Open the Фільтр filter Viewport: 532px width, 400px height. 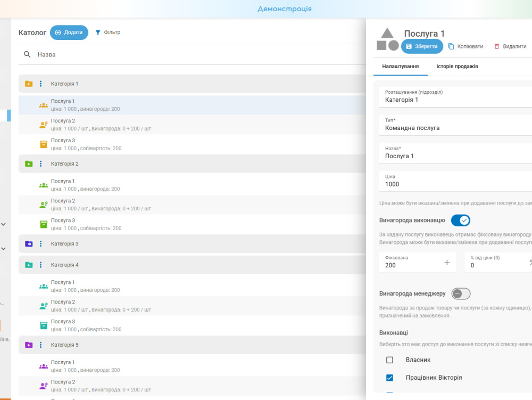click(x=108, y=32)
